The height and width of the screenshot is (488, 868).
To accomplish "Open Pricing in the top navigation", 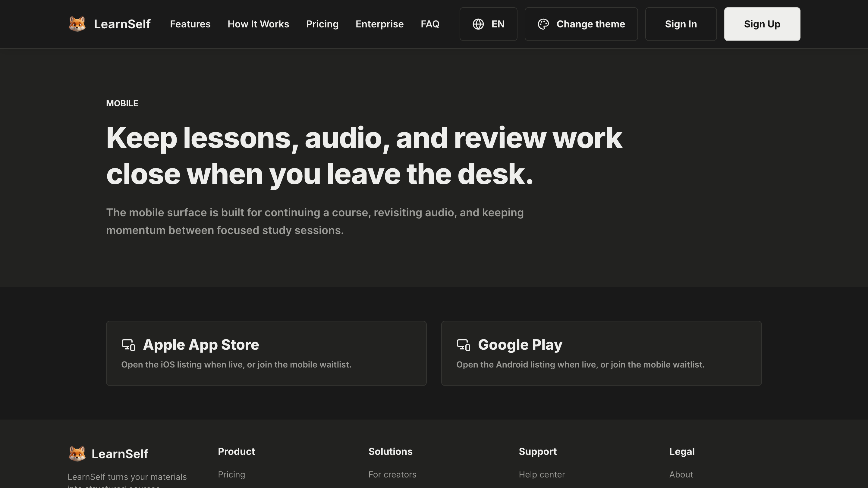I will 322,24.
